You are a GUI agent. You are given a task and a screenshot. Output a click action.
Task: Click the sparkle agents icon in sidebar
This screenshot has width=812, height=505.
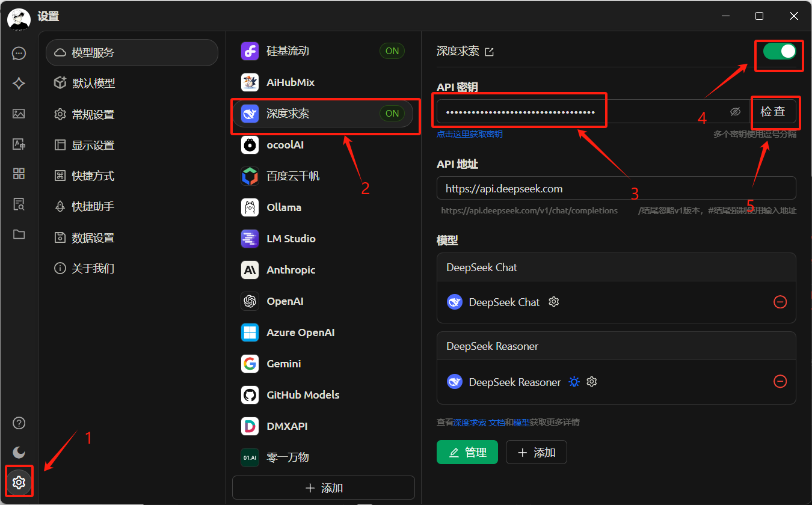coord(19,84)
